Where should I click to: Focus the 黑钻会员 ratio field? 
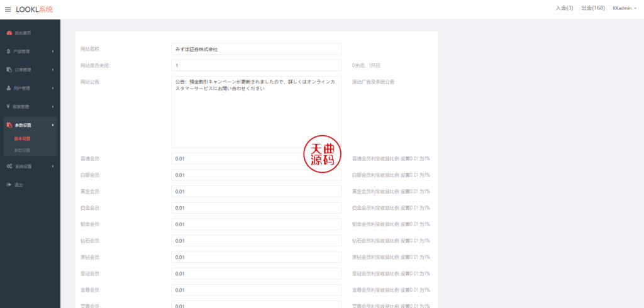tap(257, 257)
